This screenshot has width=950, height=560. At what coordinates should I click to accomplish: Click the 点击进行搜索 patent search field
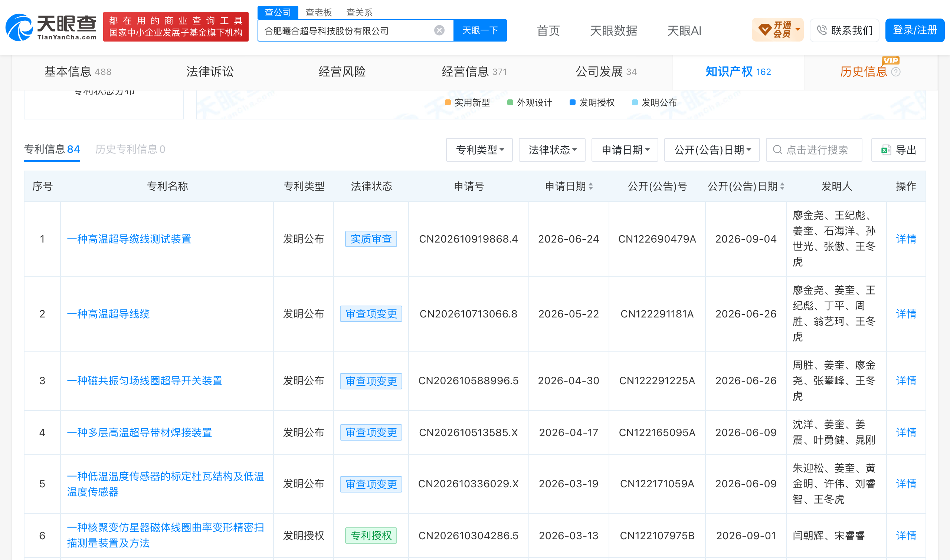(814, 150)
